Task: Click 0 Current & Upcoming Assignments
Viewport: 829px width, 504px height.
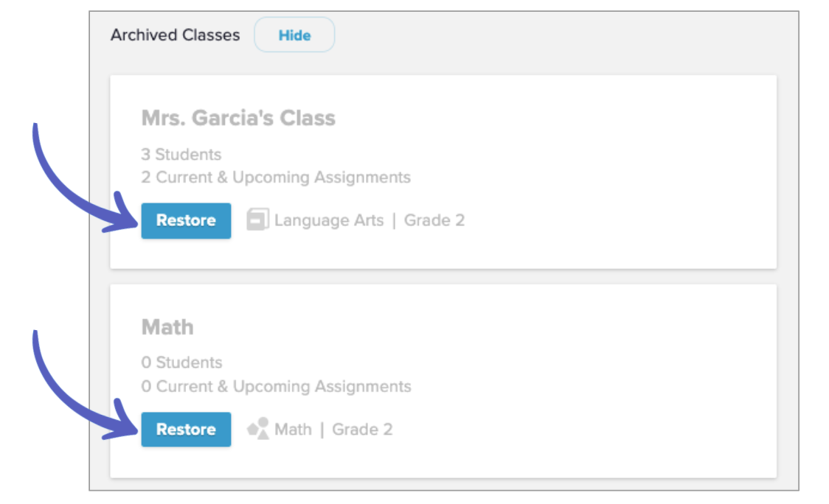Action: [276, 386]
